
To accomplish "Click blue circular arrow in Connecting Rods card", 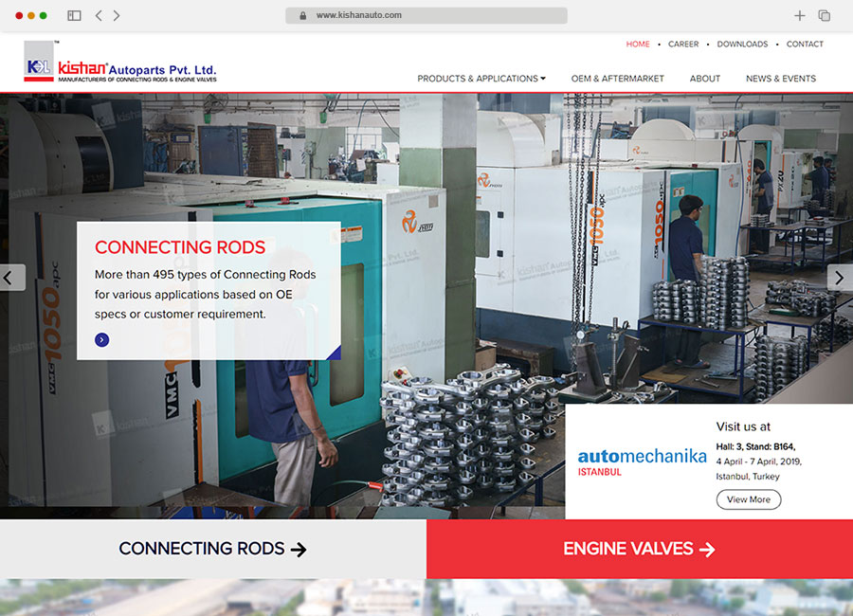I will coord(102,340).
